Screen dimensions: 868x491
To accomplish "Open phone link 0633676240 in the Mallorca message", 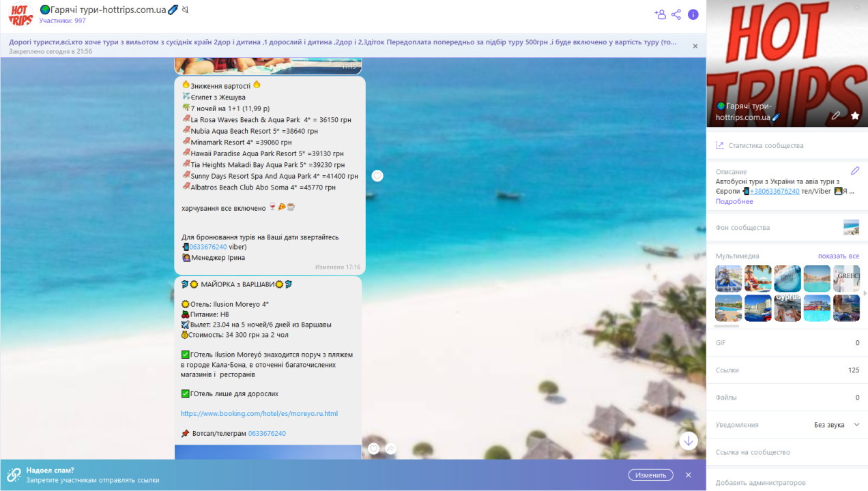I will tap(267, 433).
